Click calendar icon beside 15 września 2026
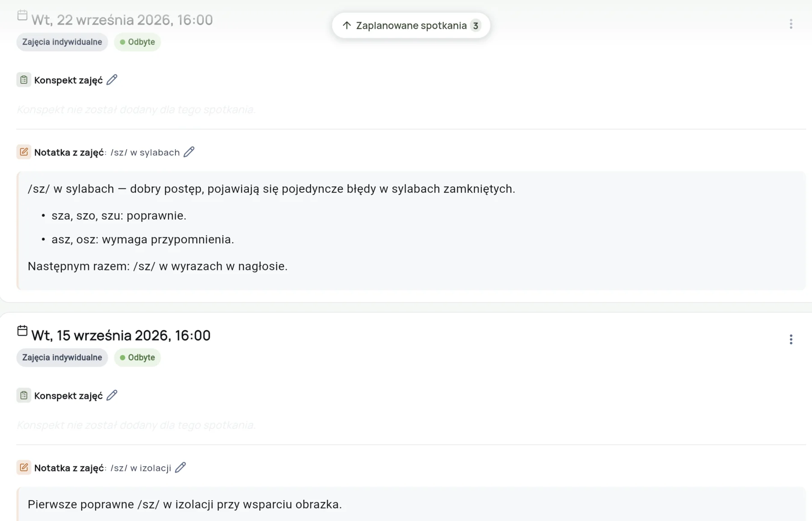This screenshot has width=812, height=521. tap(22, 331)
